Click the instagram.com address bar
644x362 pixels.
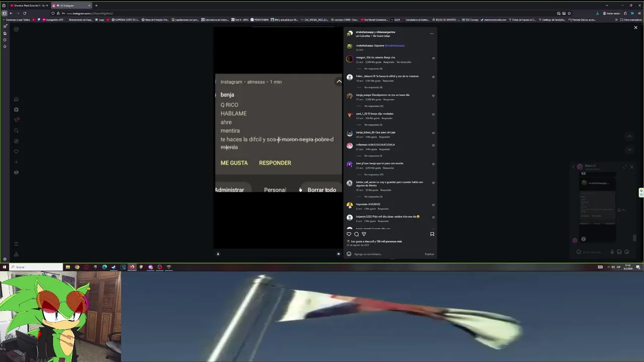(302, 14)
